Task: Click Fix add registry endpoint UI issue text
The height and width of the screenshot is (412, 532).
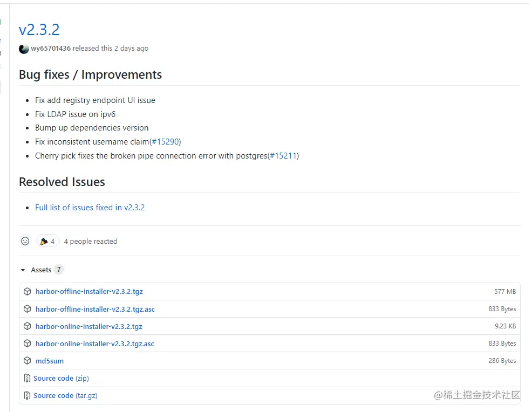Action: click(95, 100)
